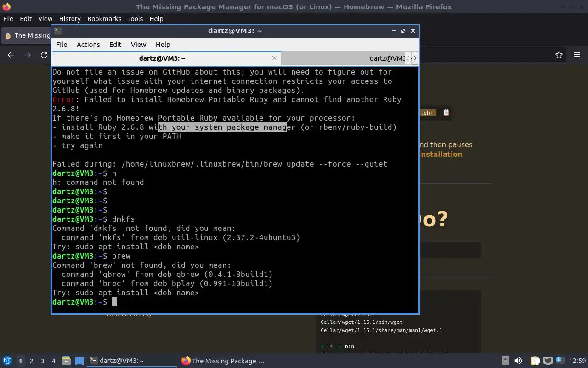Open the terminal View menu
The image size is (588, 368).
coord(138,45)
